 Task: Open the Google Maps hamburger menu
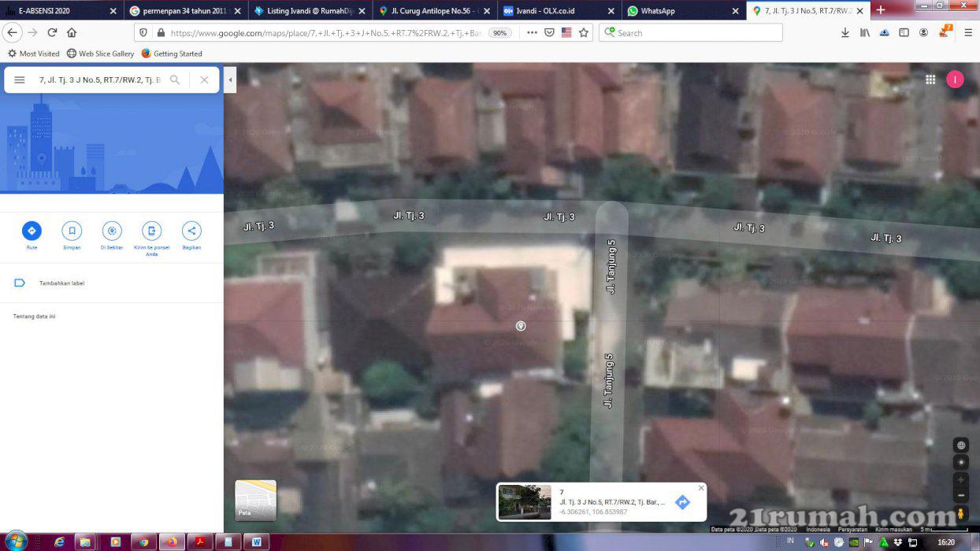point(20,80)
